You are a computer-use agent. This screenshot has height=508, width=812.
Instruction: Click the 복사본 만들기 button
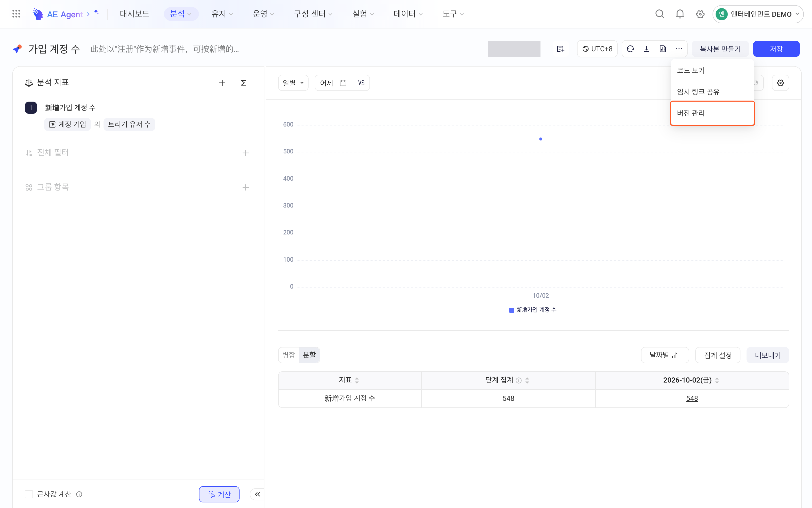[x=720, y=49]
